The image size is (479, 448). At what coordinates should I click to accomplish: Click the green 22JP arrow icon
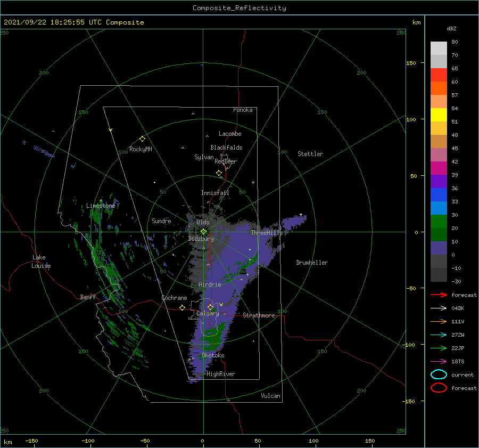(439, 348)
